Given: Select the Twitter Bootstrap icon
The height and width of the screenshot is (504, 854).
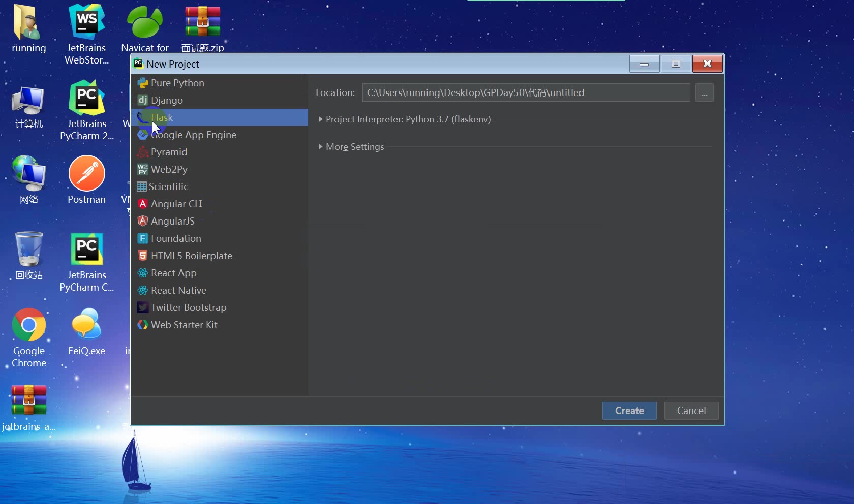Looking at the screenshot, I should [x=143, y=307].
